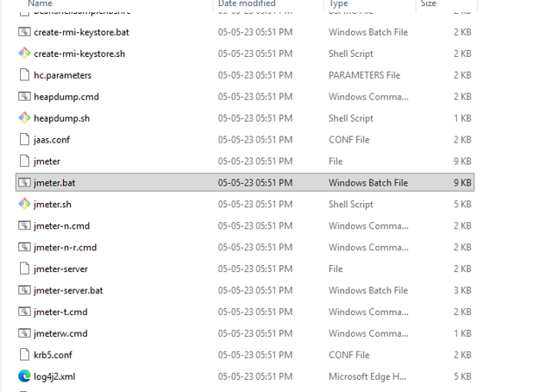
Task: Click the jmeter-n-r.cmd file icon
Action: [x=24, y=247]
